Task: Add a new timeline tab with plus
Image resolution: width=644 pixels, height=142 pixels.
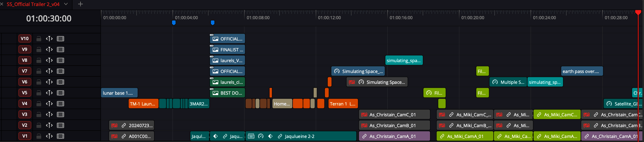Action: pyautogui.click(x=80, y=4)
